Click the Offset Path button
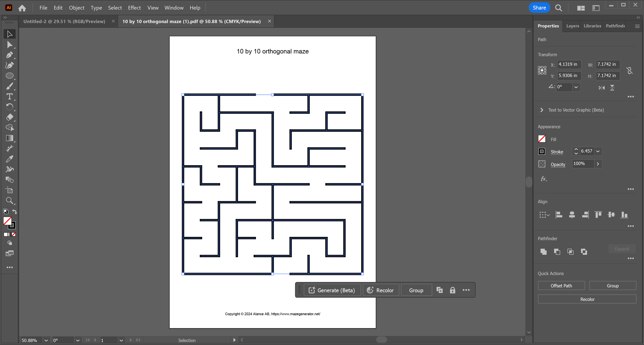Viewport: 644px width, 345px height. [561, 286]
